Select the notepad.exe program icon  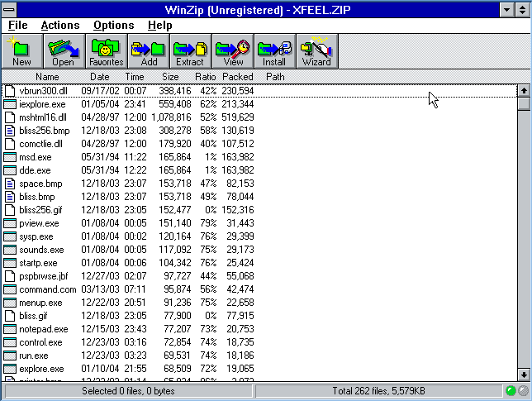10,329
